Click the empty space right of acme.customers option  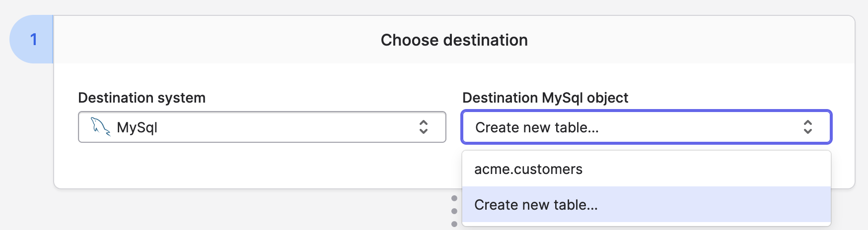point(720,170)
